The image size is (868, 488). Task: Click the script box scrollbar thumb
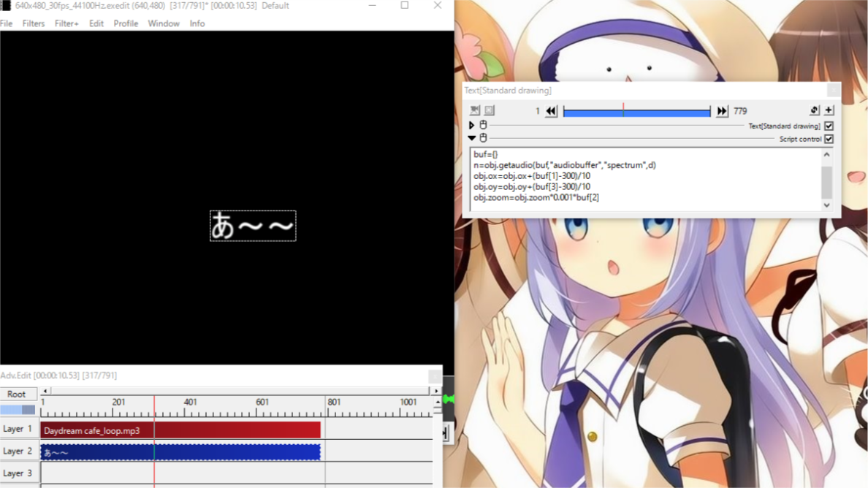(826, 181)
